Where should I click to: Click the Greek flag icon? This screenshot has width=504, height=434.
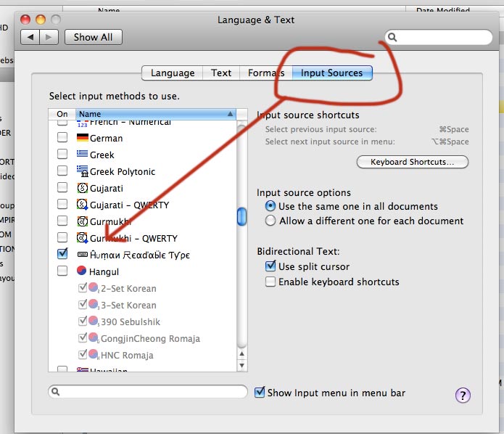click(83, 155)
